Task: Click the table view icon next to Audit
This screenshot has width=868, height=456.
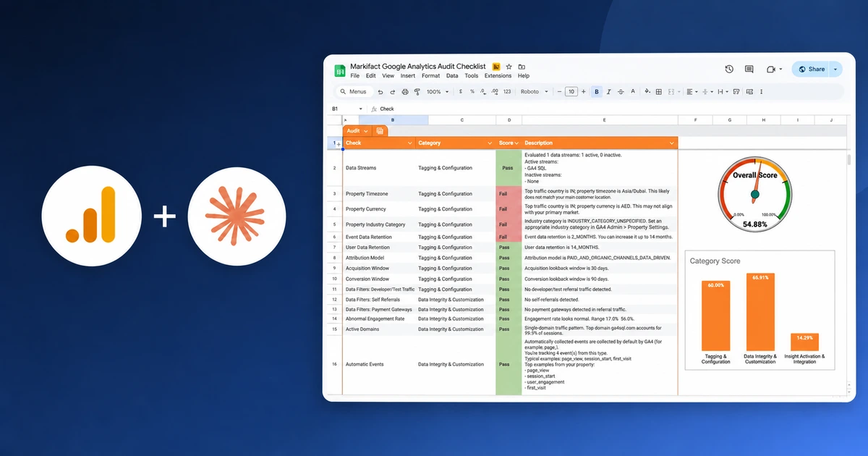Action: (380, 131)
